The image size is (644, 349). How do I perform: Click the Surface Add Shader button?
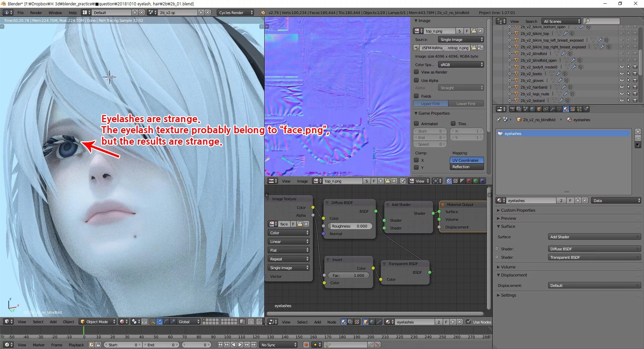pos(594,237)
